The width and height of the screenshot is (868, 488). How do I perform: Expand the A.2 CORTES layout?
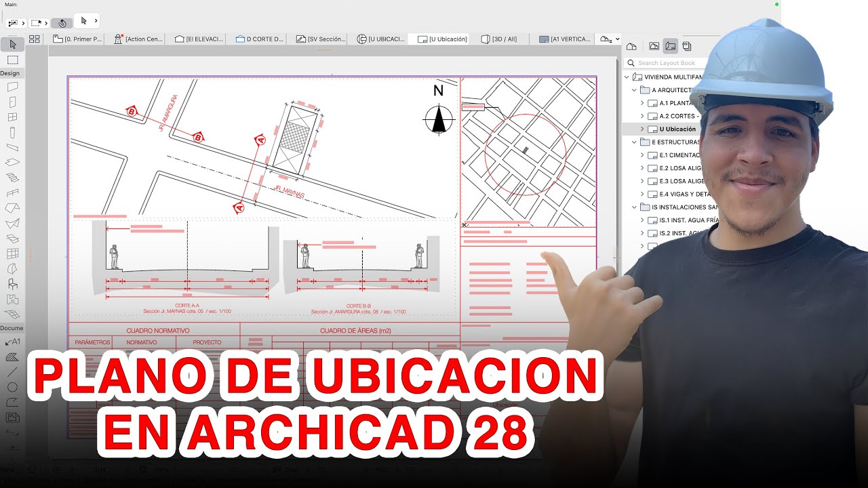[x=642, y=116]
